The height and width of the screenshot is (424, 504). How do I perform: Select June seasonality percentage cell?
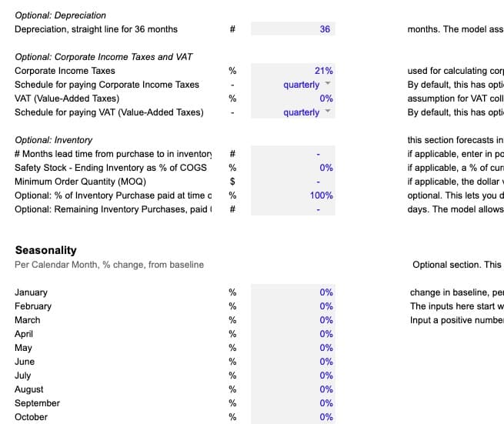pyautogui.click(x=293, y=362)
